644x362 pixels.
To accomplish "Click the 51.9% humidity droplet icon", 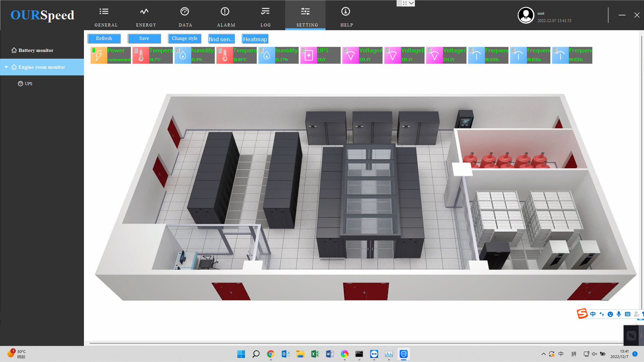I will (183, 55).
